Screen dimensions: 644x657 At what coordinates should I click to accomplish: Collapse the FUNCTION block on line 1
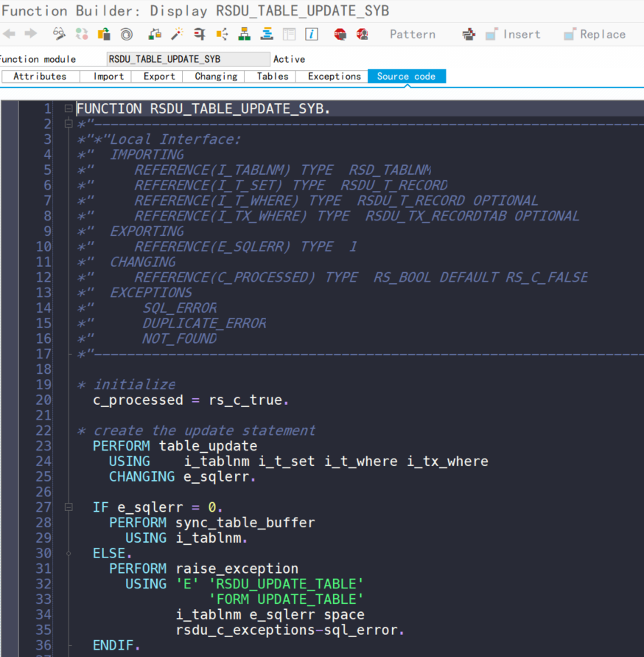tap(69, 108)
